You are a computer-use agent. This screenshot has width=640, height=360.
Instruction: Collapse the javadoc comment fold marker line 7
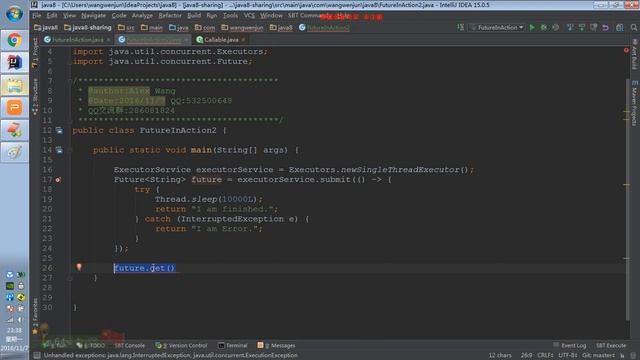(x=70, y=81)
